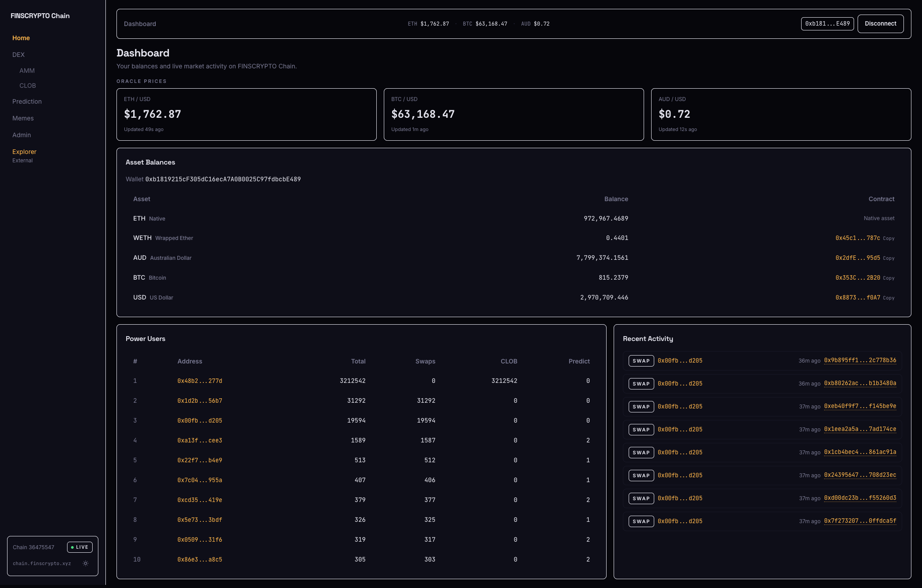Click the USD balance 2,970,709.446
922x588 pixels.
click(x=604, y=297)
